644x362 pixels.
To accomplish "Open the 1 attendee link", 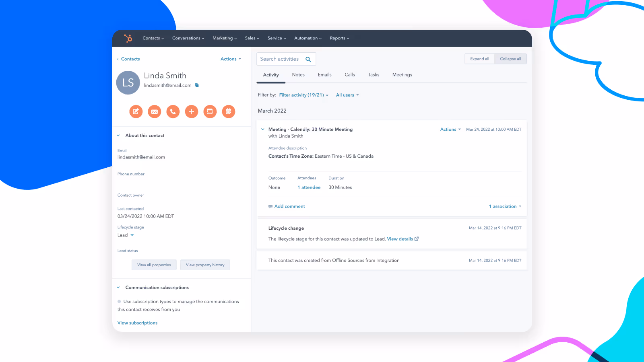I will click(x=309, y=187).
